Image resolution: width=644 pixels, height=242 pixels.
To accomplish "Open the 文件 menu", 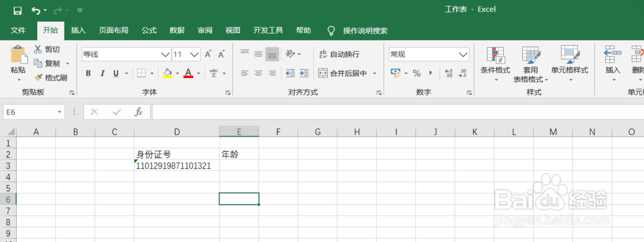I will [x=18, y=30].
